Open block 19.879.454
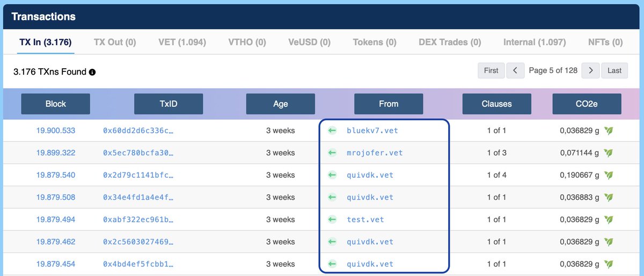Viewport: 644px width, 276px height. click(56, 264)
